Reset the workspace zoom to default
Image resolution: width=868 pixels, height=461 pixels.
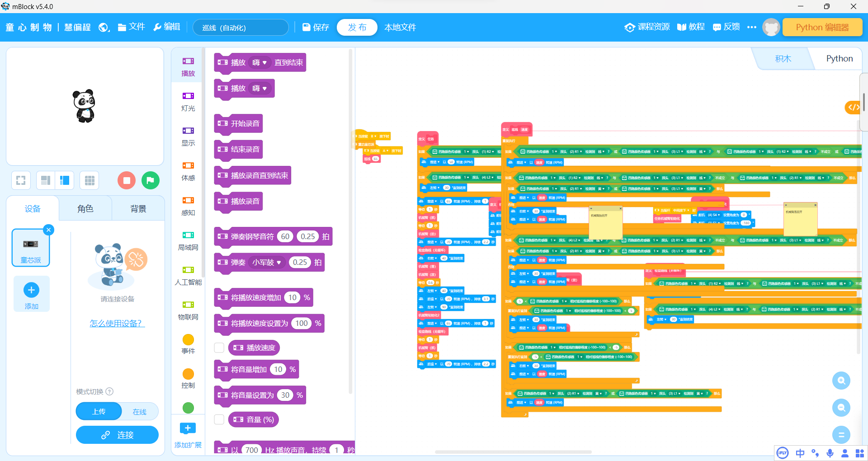point(841,435)
